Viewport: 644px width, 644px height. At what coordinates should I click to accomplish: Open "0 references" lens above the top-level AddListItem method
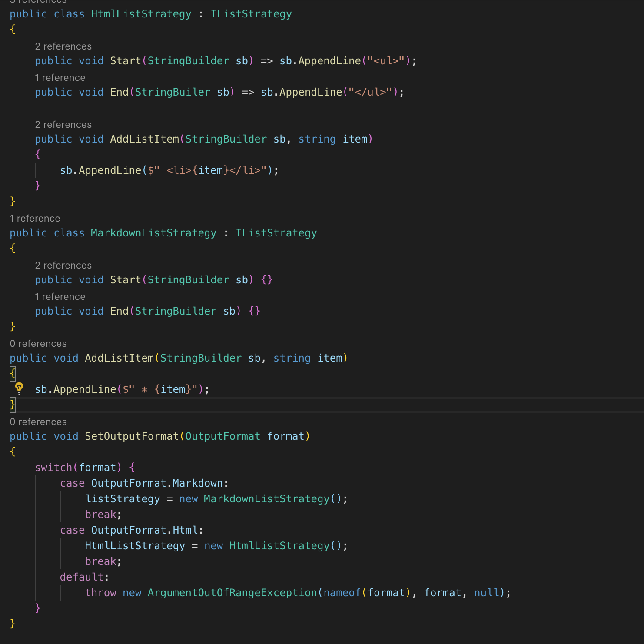(38, 344)
